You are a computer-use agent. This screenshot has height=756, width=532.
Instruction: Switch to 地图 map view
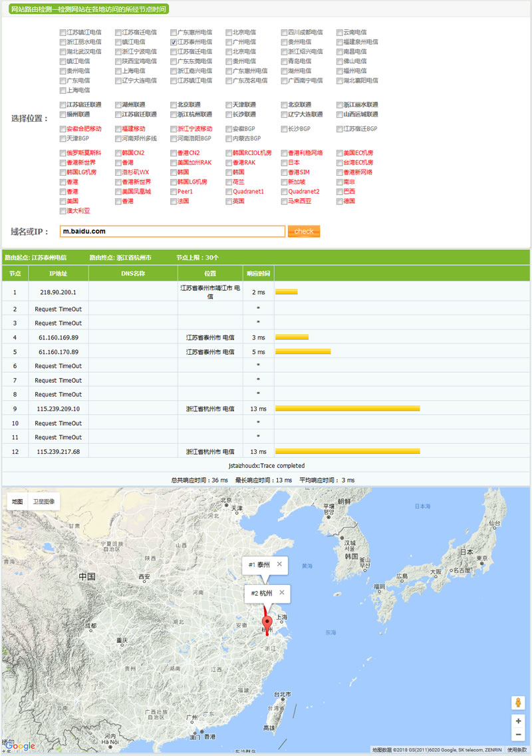(16, 501)
